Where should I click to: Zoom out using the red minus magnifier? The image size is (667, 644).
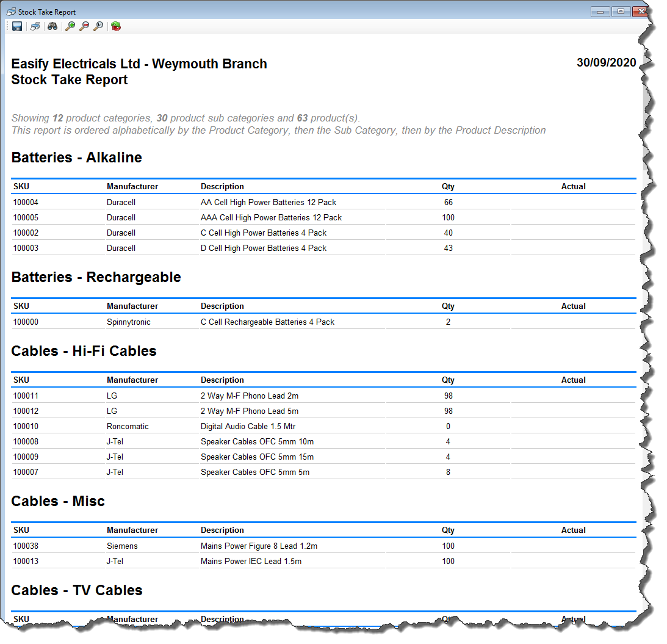click(84, 26)
